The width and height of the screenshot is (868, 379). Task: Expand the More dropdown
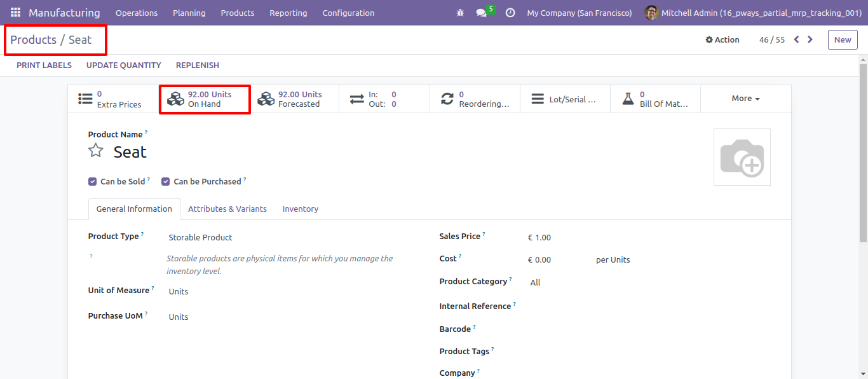click(x=746, y=99)
